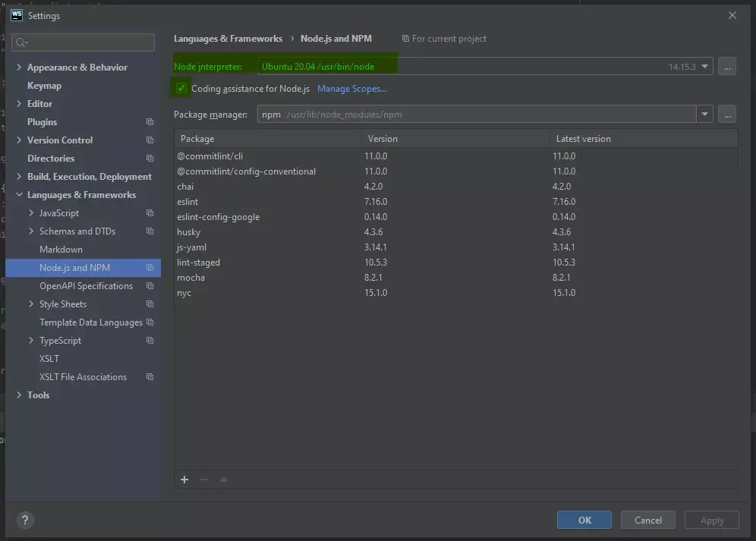Click the plus icon to add package
This screenshot has height=541, width=756.
coord(184,480)
